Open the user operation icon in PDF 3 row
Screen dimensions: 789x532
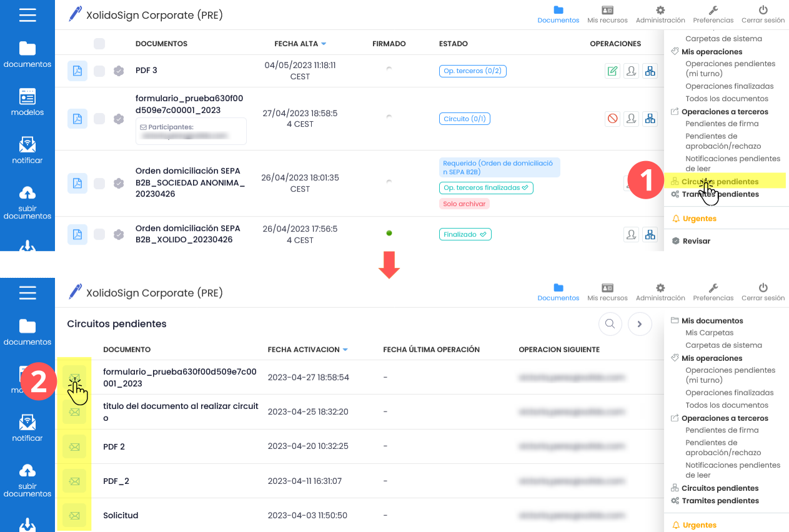point(632,71)
